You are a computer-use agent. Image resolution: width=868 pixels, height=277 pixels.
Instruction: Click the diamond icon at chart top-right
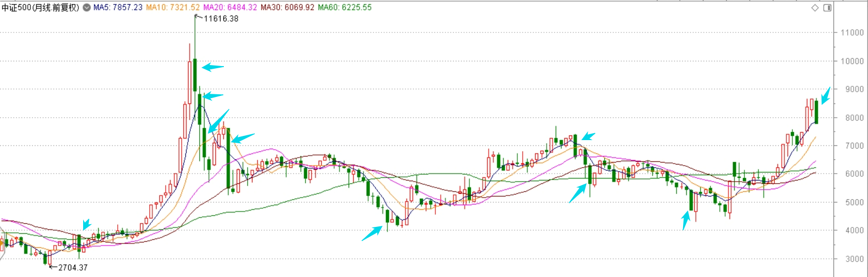pyautogui.click(x=815, y=7)
